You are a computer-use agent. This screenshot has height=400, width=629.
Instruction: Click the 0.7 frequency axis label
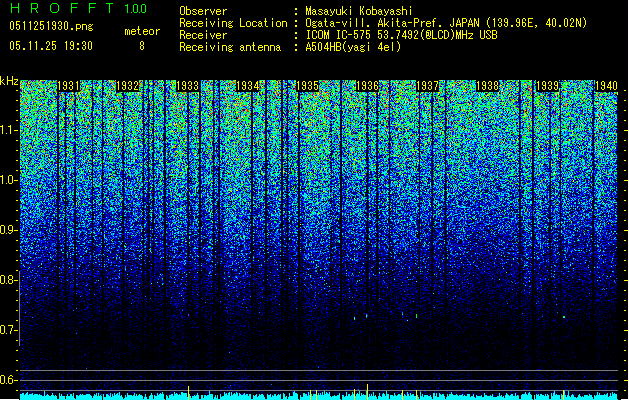tap(8, 330)
